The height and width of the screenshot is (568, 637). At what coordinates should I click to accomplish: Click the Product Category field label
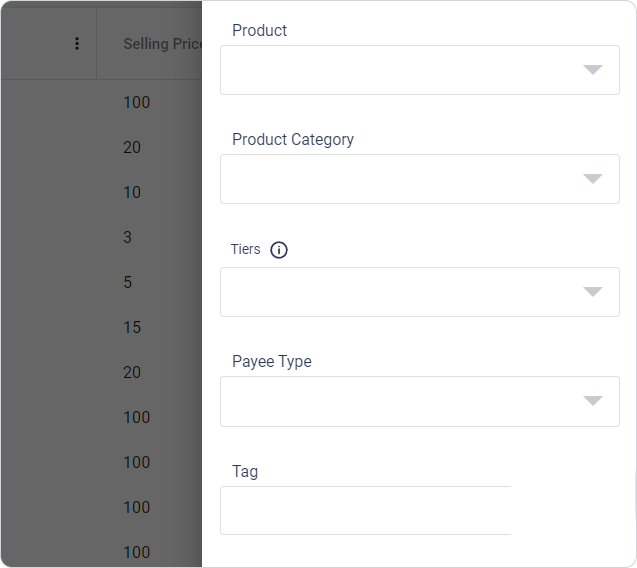(293, 139)
